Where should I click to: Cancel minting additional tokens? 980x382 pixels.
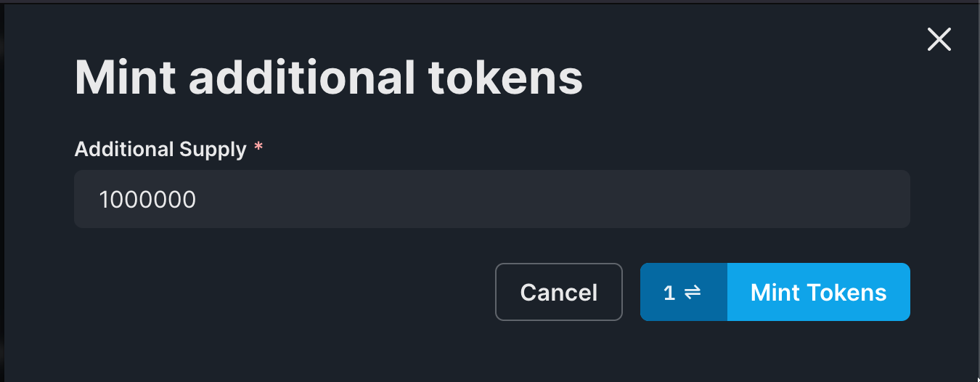click(x=558, y=292)
